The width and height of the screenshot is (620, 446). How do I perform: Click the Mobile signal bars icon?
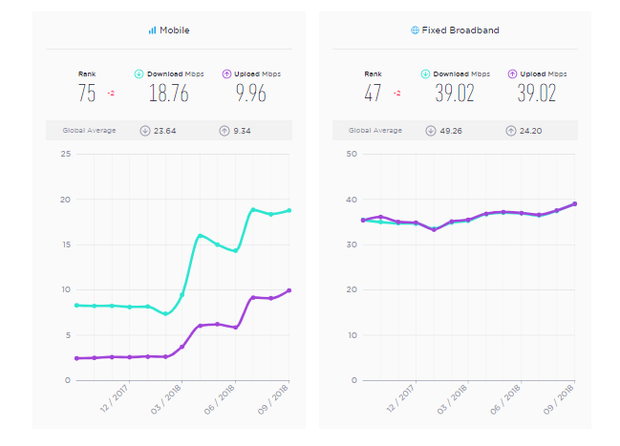coord(152,31)
